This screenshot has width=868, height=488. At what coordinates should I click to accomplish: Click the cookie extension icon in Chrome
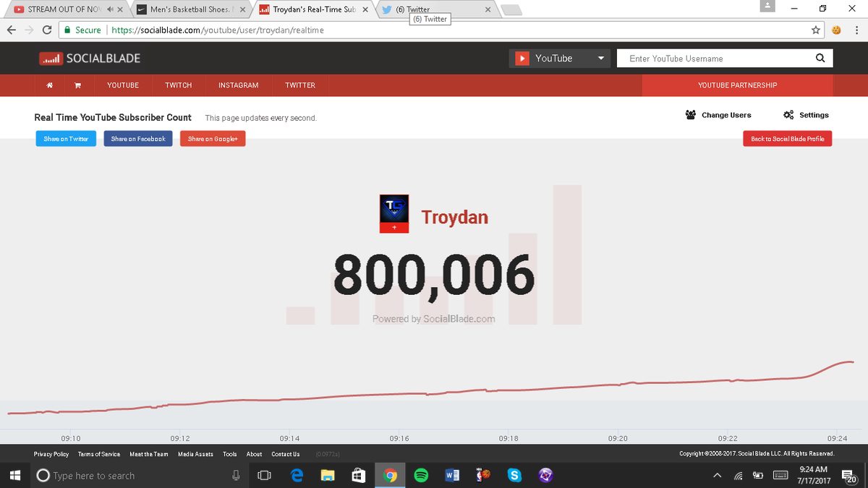[x=836, y=30]
